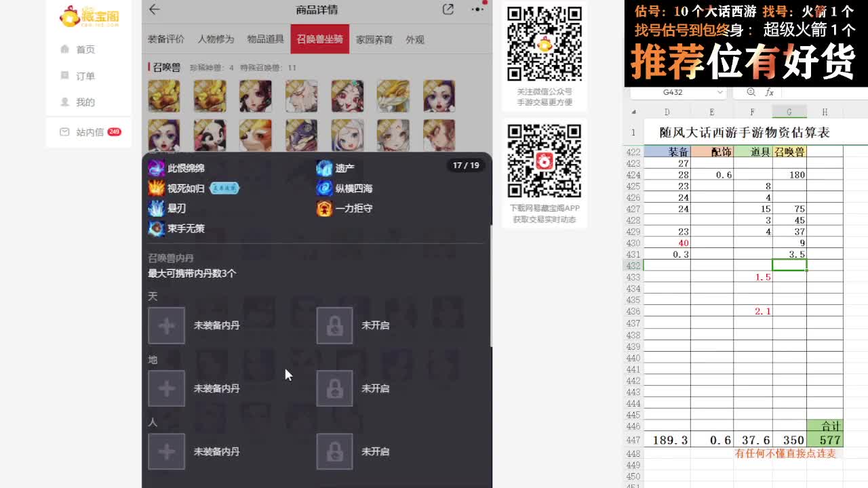Click the fx insert function icon
This screenshot has height=488, width=868.
770,92
